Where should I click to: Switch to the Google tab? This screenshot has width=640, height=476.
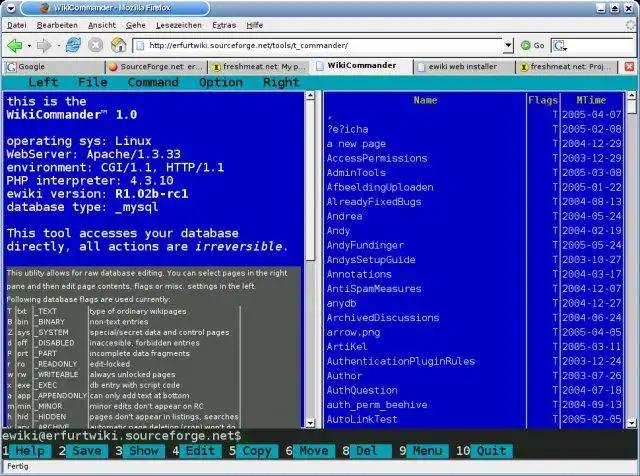tap(53, 67)
